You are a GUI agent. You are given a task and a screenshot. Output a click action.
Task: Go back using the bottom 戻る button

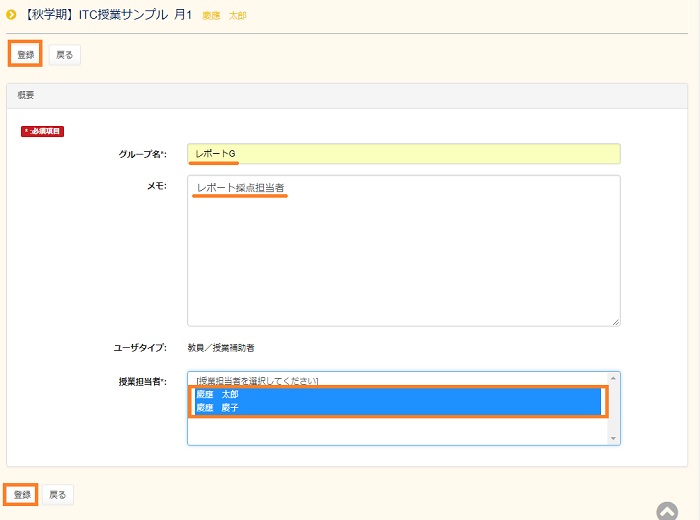(58, 494)
